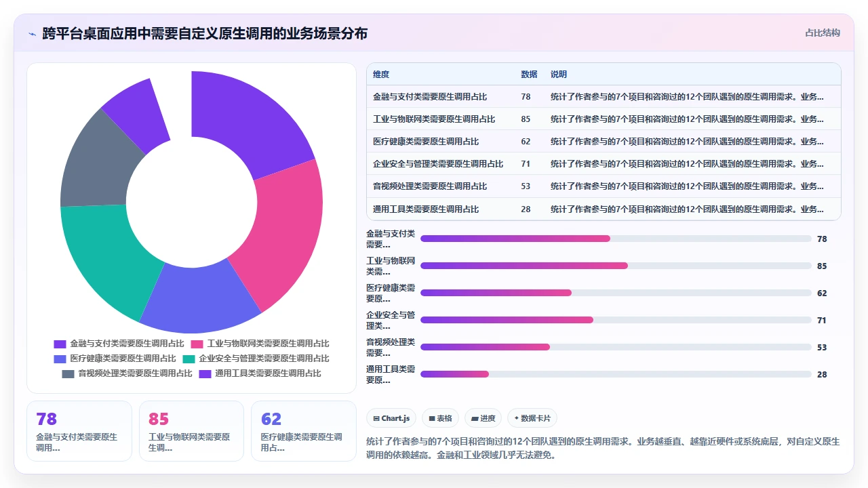868x488 pixels.
Task: Click the 占比结构 label in the header
Action: (823, 33)
